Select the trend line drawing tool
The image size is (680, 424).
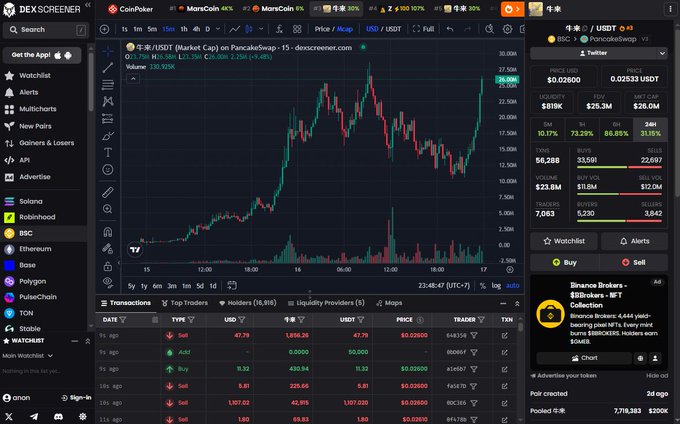pos(108,68)
